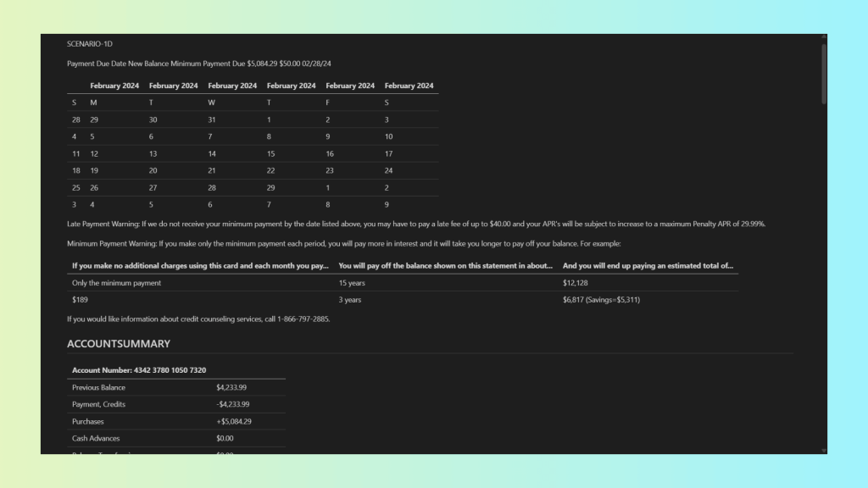Click the SCENARIO-1D title text
The width and height of the screenshot is (868, 488).
(x=89, y=43)
